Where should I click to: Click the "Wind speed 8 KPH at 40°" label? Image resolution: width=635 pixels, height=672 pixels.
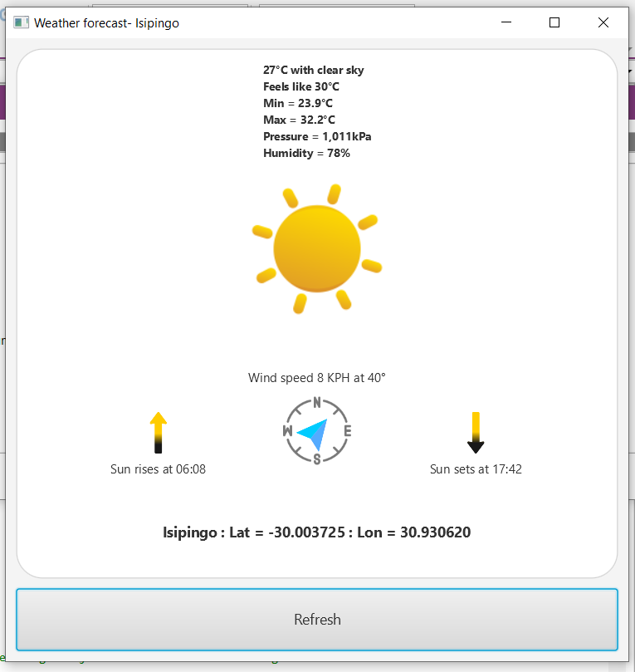(x=317, y=378)
